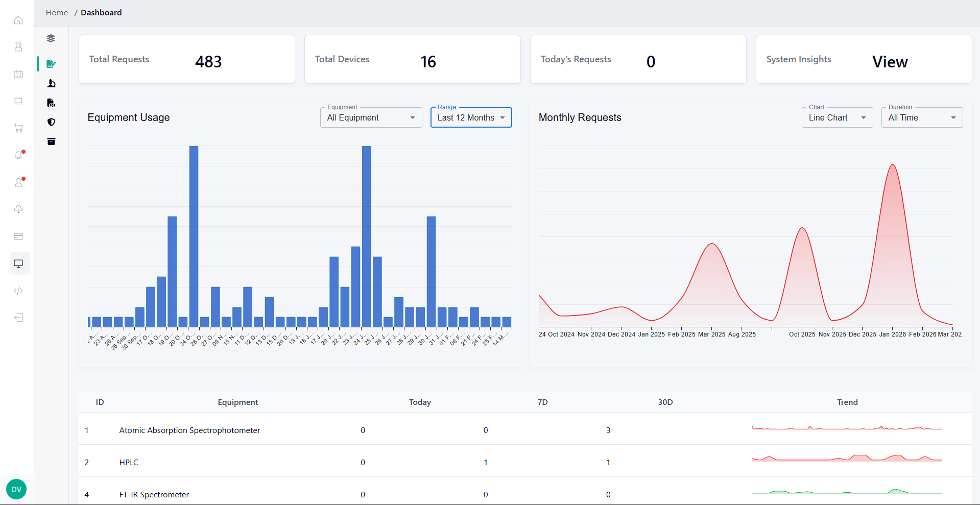Click the Home breadcrumb link
The width and height of the screenshot is (980, 505).
(x=57, y=13)
